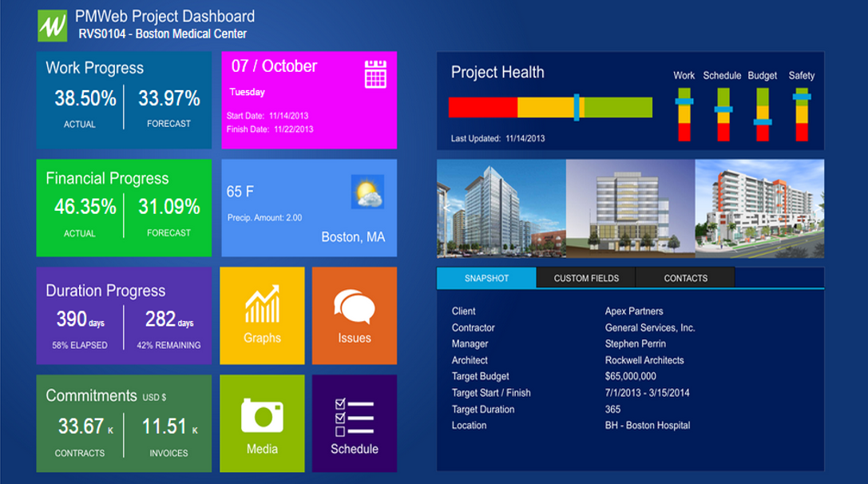Click the Start Date 11/14/2013 text

268,116
